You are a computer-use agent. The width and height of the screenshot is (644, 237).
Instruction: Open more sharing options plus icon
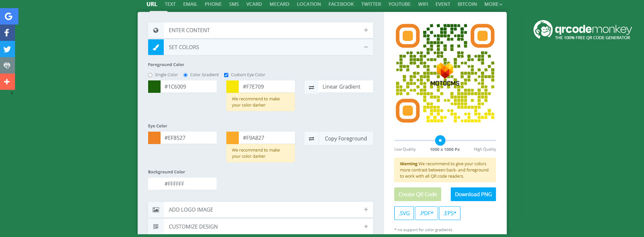pyautogui.click(x=7, y=82)
